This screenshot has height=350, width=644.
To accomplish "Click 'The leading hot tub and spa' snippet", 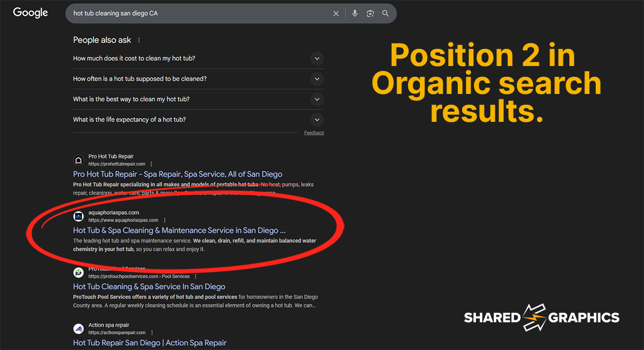I will click(194, 245).
